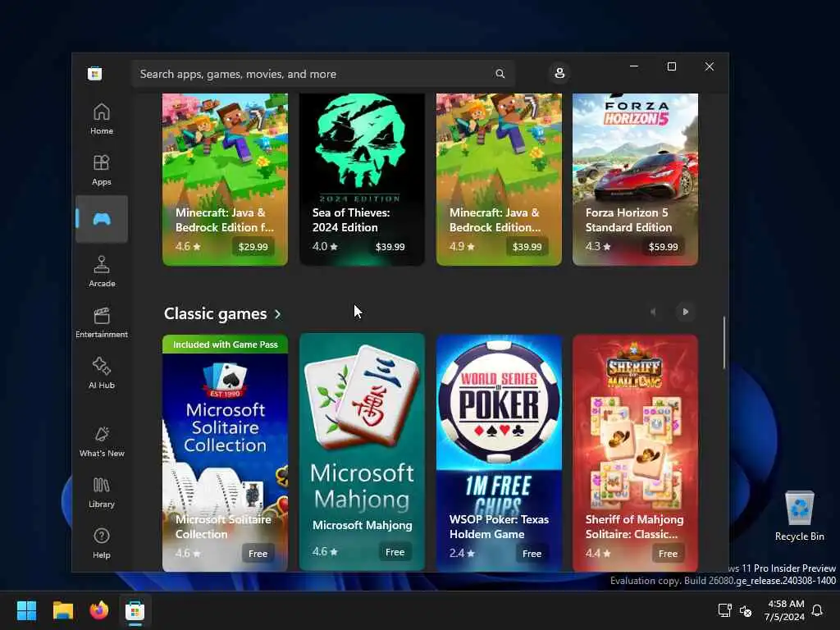Screen dimensions: 840x630
Task: Open Recycle Bin on desktop
Action: coord(799,515)
